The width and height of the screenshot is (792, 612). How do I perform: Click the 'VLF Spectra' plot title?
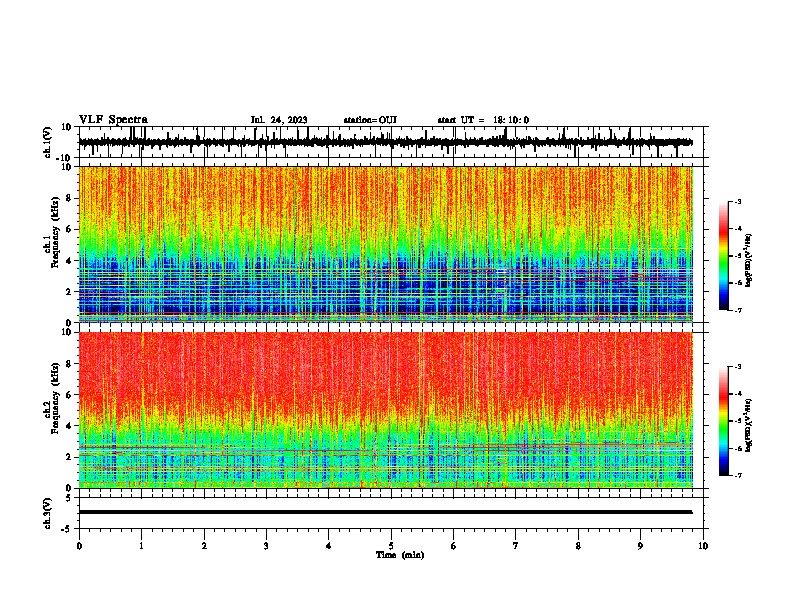113,120
